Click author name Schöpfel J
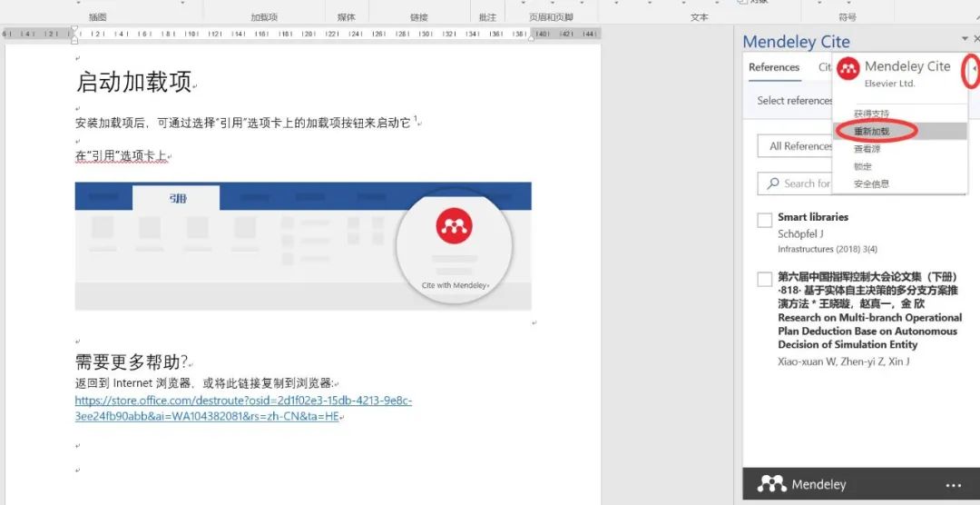The width and height of the screenshot is (980, 505). (800, 234)
